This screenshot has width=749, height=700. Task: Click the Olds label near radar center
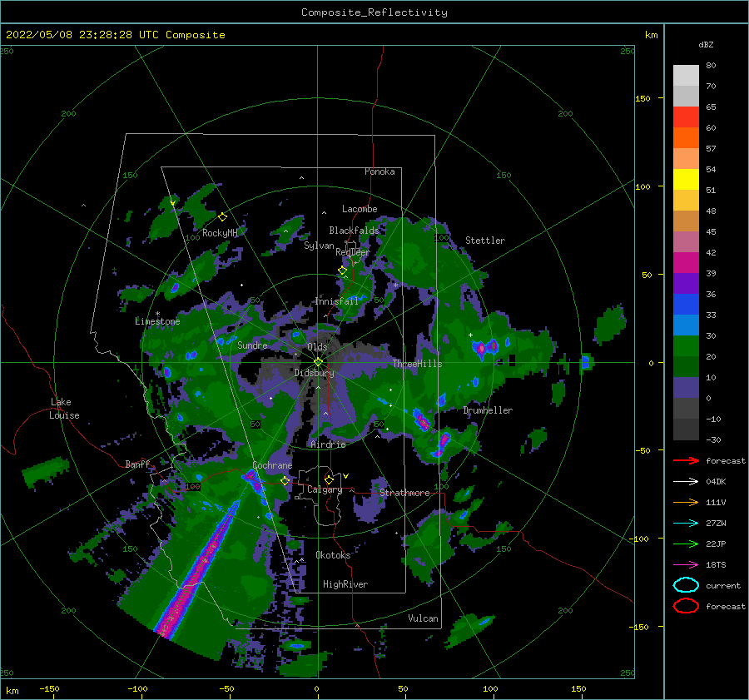[x=317, y=347]
